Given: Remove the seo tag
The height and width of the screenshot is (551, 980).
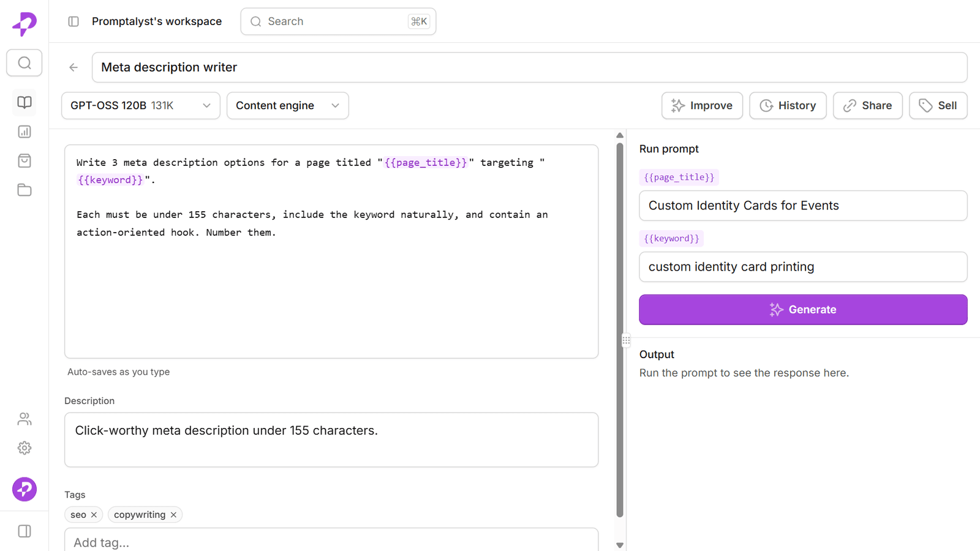Looking at the screenshot, I should (94, 515).
